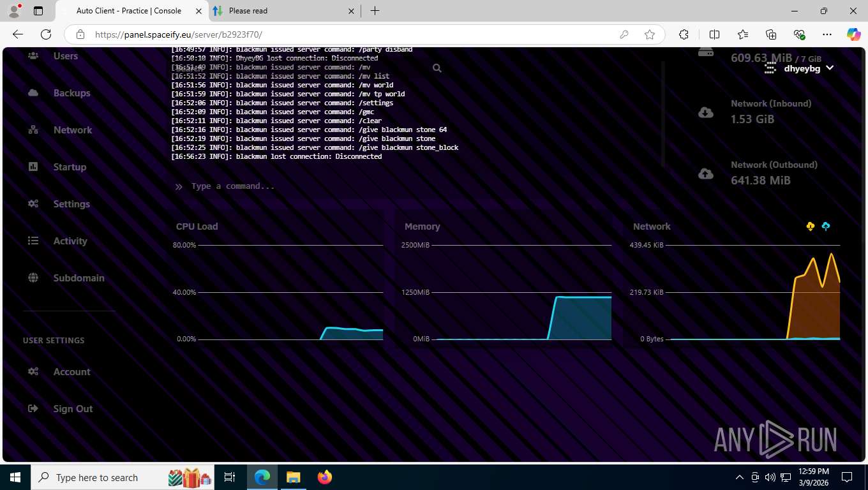This screenshot has width=868, height=490.
Task: Click the Subdomain globe icon
Action: [x=33, y=278]
